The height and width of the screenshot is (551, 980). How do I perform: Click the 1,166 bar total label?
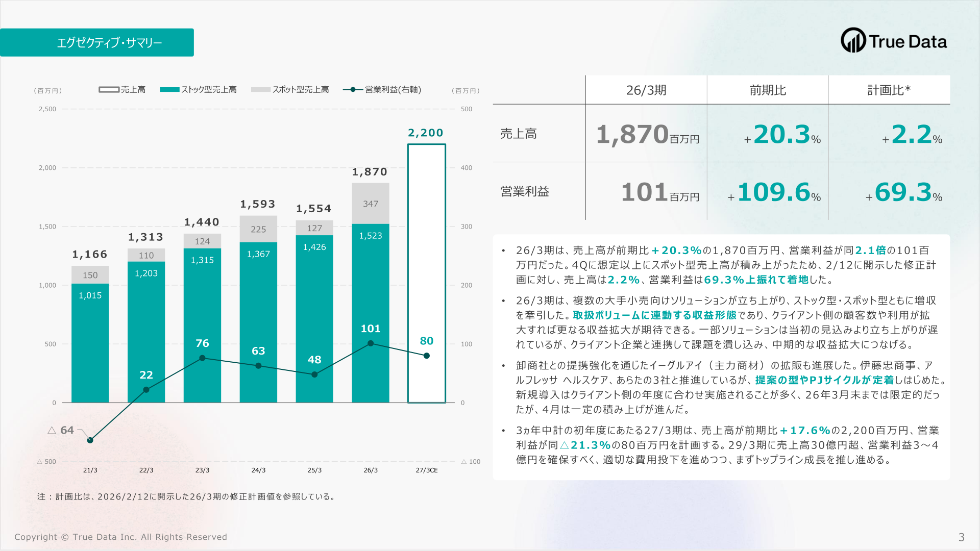point(90,255)
